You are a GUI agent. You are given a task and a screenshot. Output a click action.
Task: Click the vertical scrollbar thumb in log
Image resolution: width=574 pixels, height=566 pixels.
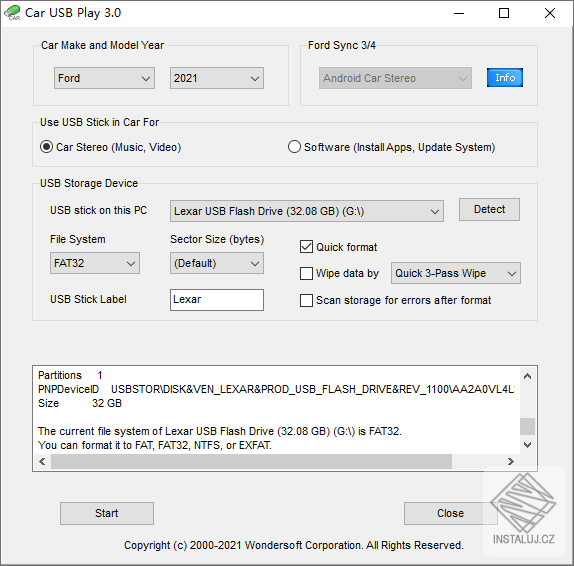pyautogui.click(x=528, y=426)
